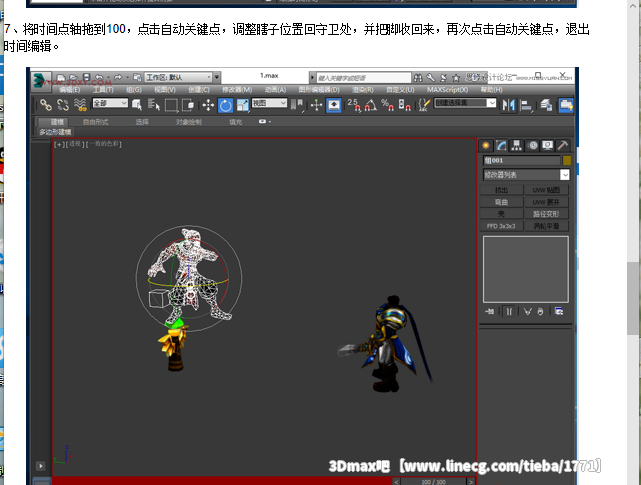Screen dimensions: 641x485
Task: Open the workspace selector dropdown
Action: [179, 77]
